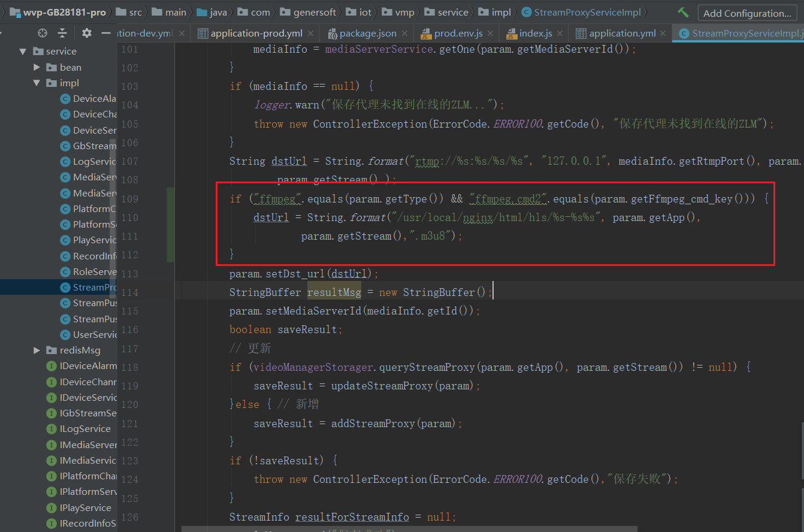804x532 pixels.
Task: Click the Add Configuration button
Action: coord(747,13)
